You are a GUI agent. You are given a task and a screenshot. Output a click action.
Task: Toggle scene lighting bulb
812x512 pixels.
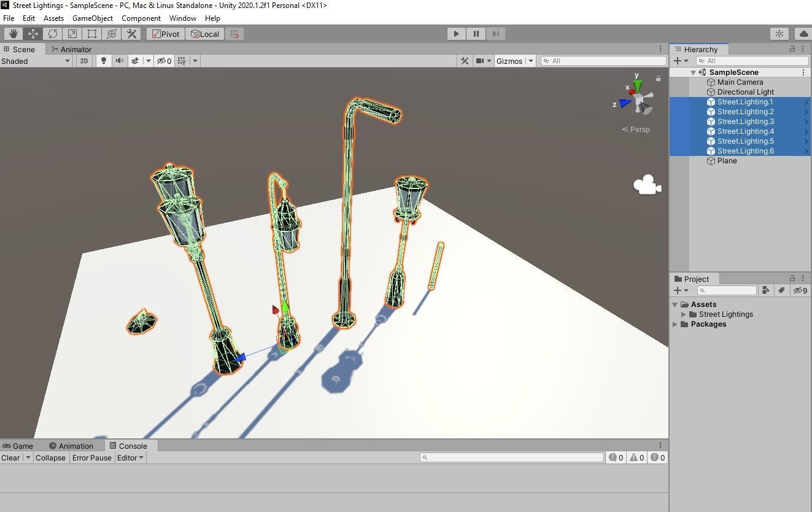tap(104, 61)
